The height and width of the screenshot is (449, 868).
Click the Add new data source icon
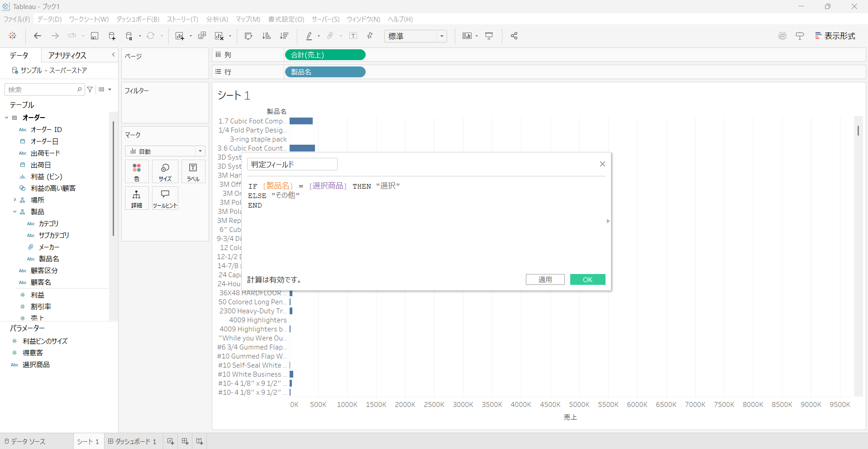tap(112, 36)
